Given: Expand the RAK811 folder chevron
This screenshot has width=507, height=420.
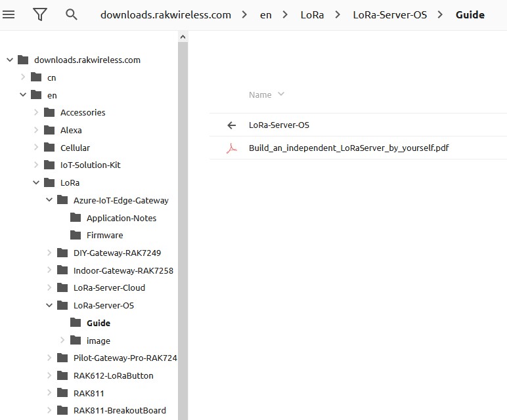Looking at the screenshot, I should tap(49, 392).
